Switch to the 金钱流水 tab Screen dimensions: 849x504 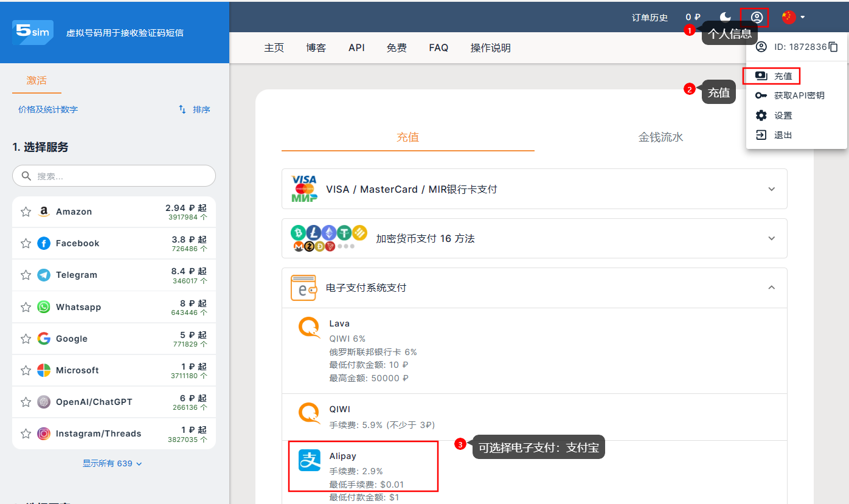point(660,137)
